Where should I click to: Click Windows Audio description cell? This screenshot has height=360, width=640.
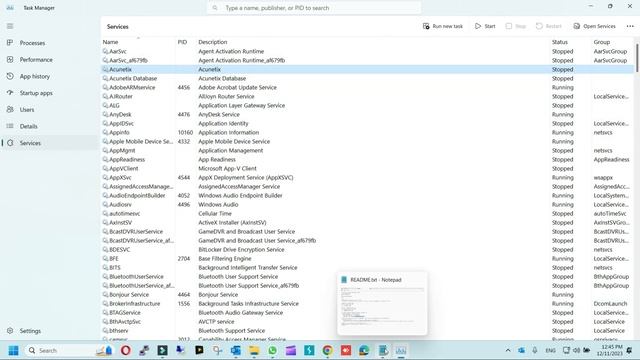(218, 204)
